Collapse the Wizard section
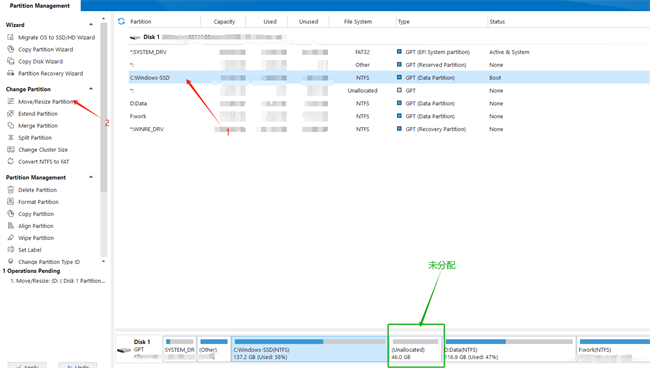The image size is (650, 368). [x=91, y=25]
